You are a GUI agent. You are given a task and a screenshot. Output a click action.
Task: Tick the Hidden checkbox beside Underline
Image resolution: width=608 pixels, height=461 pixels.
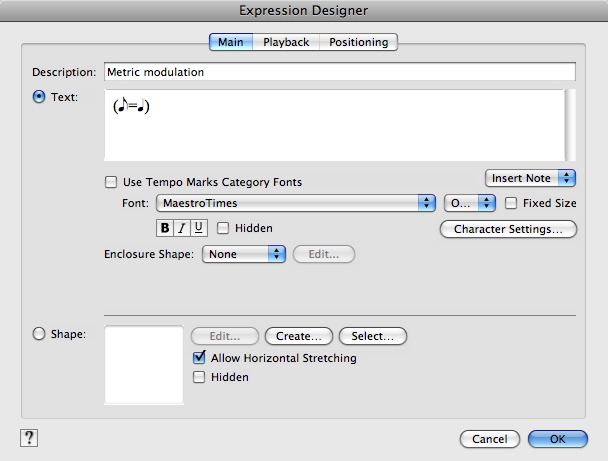coord(223,228)
